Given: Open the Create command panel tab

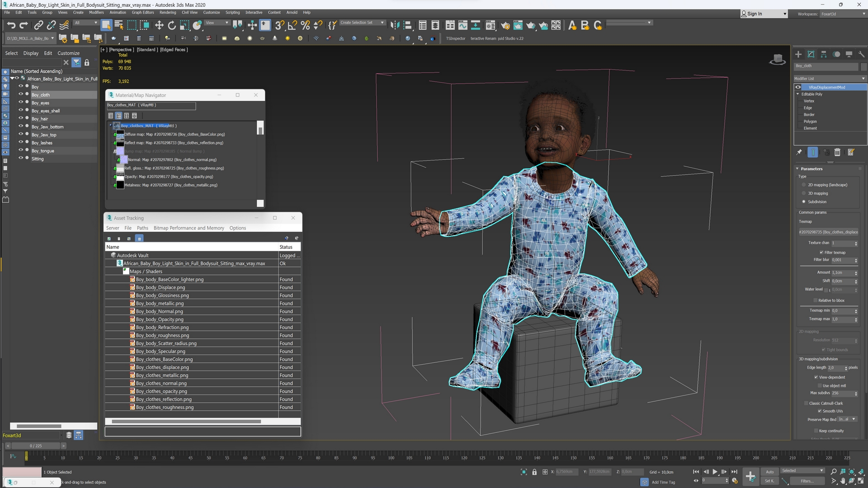Looking at the screenshot, I should pyautogui.click(x=798, y=54).
